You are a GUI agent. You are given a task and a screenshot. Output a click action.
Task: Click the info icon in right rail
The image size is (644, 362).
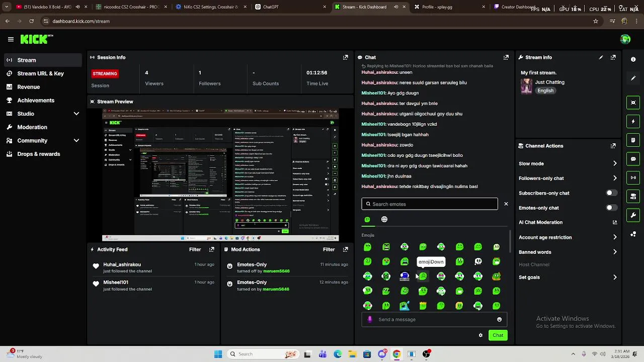[633, 59]
